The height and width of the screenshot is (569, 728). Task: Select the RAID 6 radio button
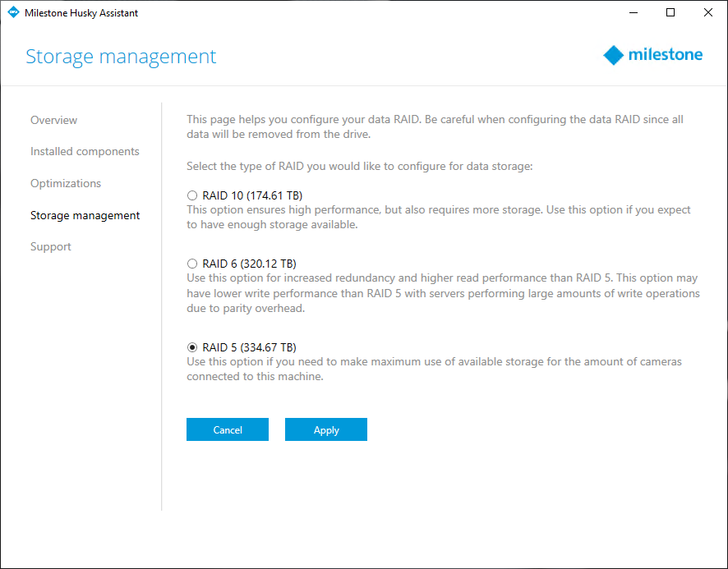192,264
